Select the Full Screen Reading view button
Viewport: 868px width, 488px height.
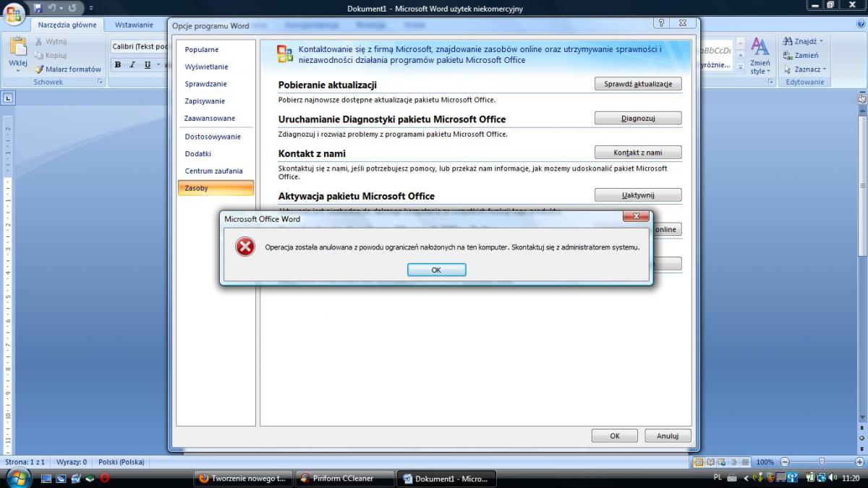(710, 462)
